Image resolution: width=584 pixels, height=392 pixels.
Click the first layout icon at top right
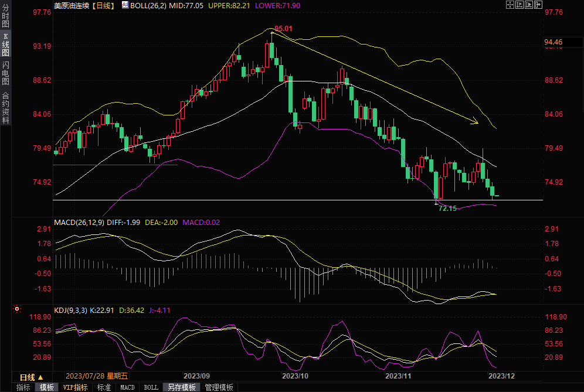coord(510,5)
